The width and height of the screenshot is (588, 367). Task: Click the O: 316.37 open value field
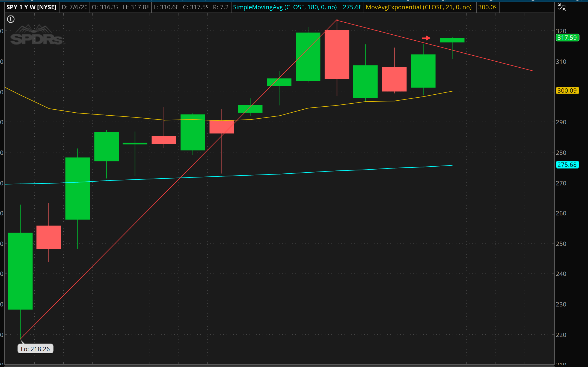[105, 7]
